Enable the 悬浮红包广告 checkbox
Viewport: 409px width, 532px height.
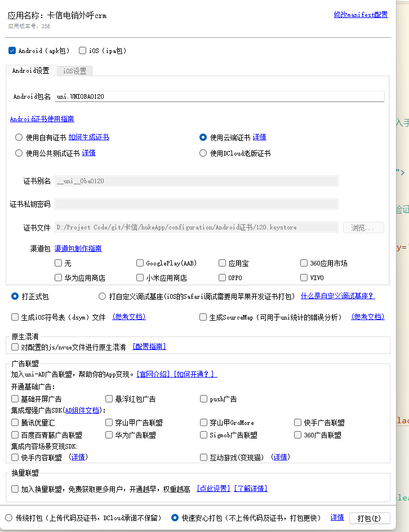[x=109, y=399]
